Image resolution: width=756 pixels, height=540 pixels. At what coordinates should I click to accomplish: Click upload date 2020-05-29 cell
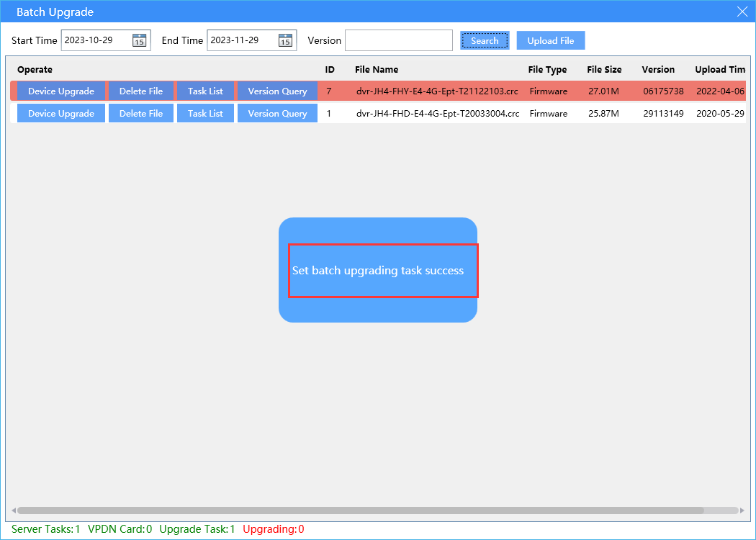(x=721, y=113)
